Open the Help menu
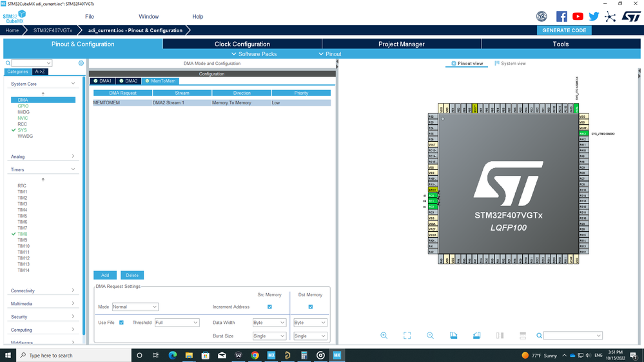644x362 pixels. click(x=197, y=17)
